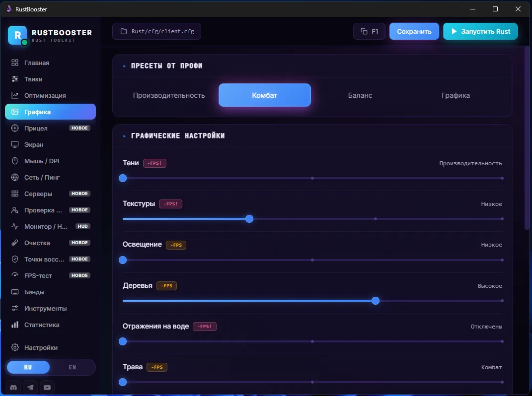Open the Твики menu label
This screenshot has height=396, width=532.
[33, 79]
